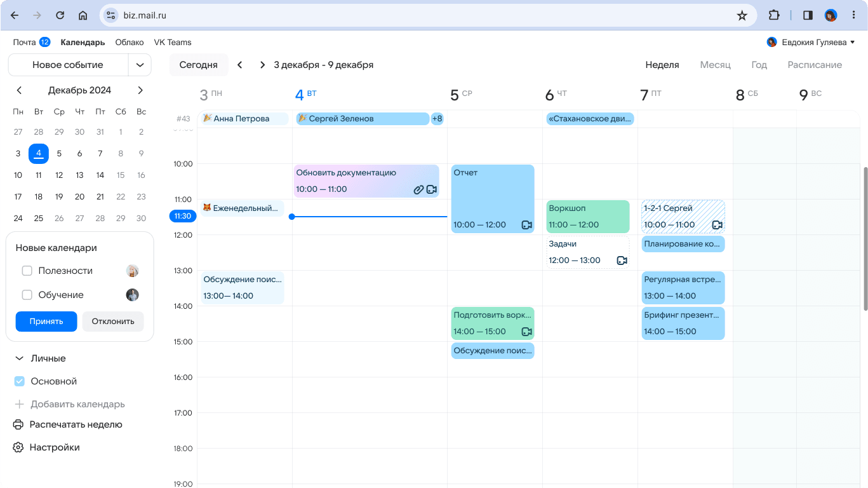
Task: Switch to Месяц view
Action: (x=715, y=65)
